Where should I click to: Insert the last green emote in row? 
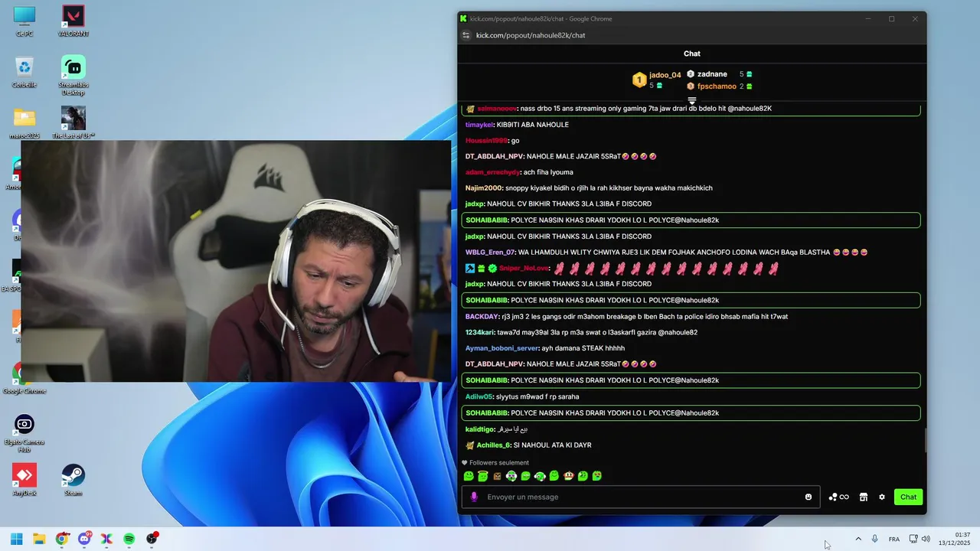click(597, 476)
